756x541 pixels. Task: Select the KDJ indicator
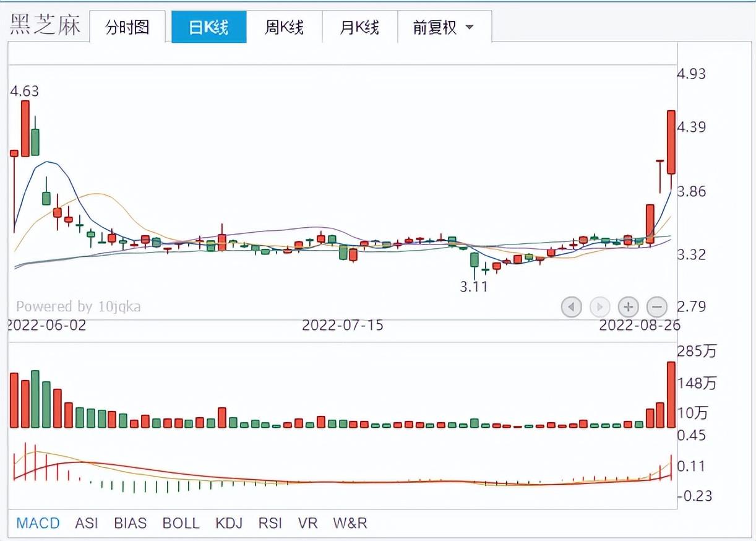[x=229, y=523]
